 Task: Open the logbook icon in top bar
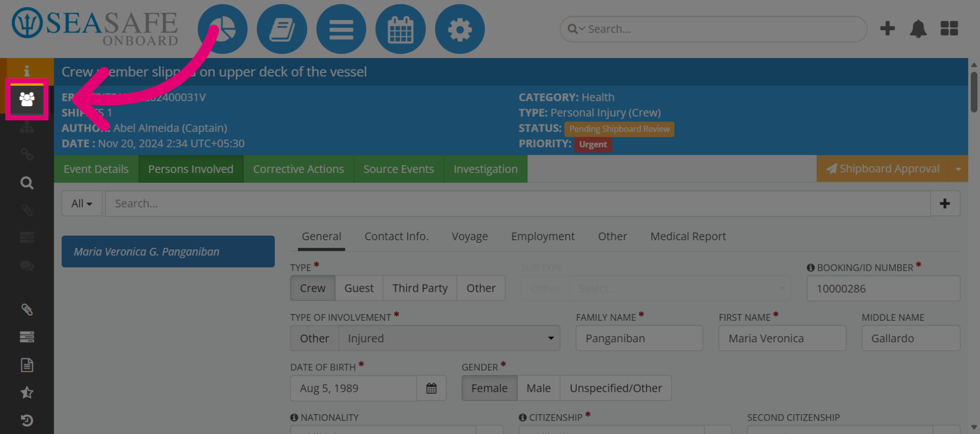point(282,29)
